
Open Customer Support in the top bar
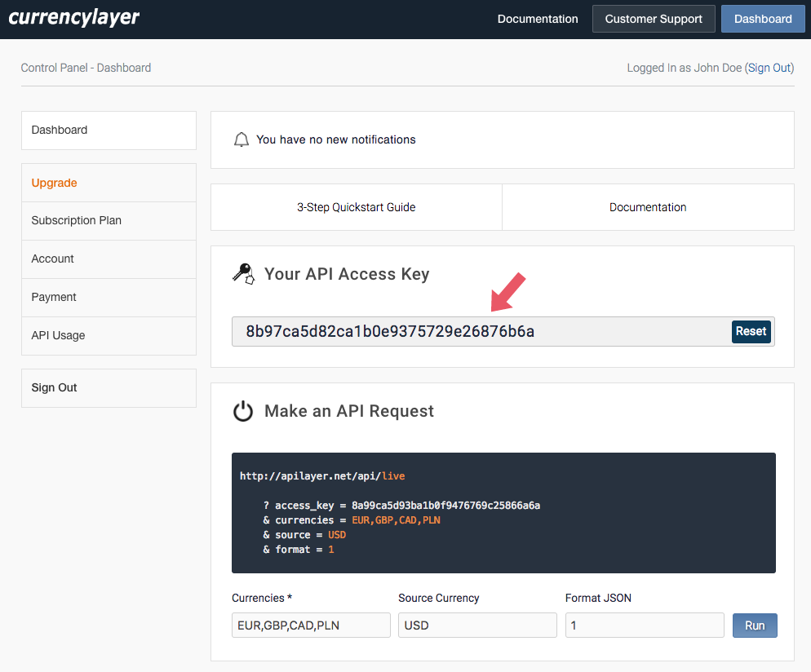(x=654, y=19)
